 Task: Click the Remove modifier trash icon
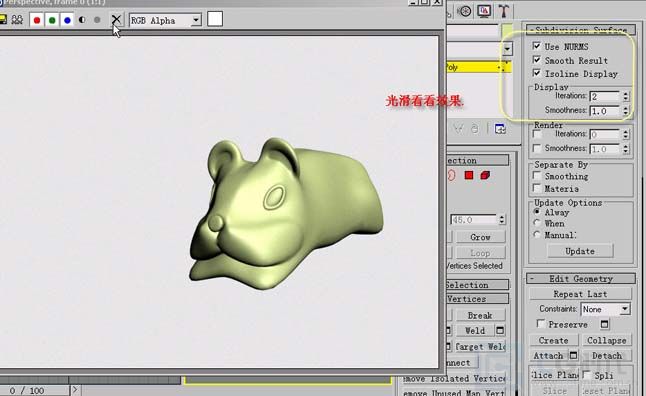pos(475,129)
